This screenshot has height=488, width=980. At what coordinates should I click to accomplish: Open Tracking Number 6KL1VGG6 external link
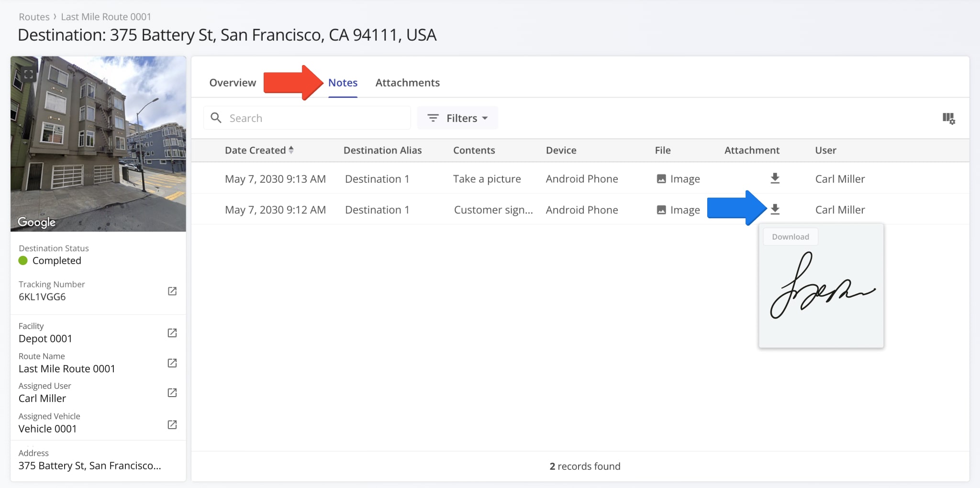click(x=172, y=291)
